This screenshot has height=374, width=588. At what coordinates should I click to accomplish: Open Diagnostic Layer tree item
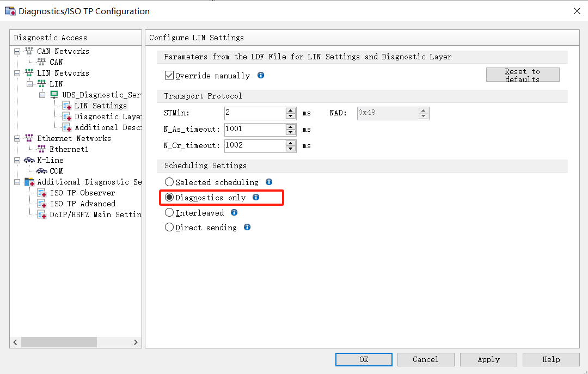click(108, 117)
